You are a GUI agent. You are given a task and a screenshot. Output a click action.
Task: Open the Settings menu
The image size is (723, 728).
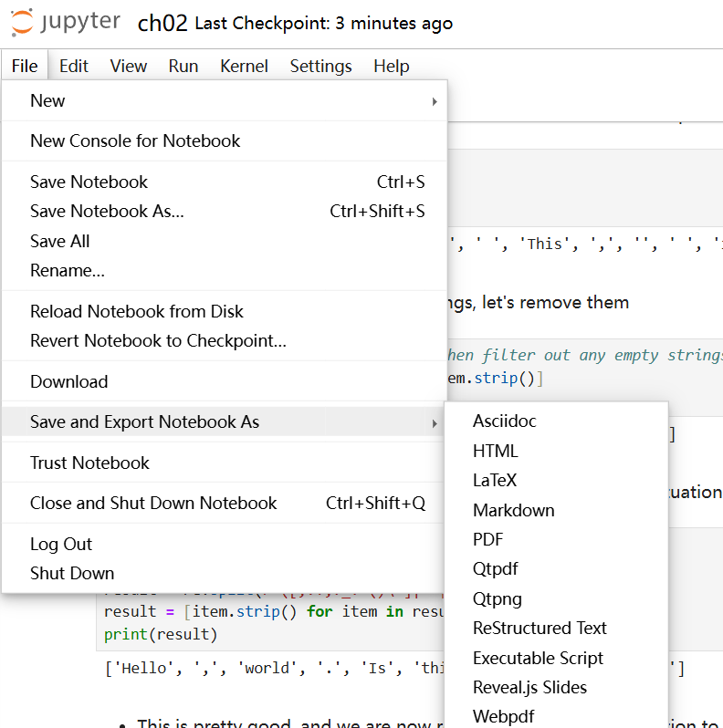click(x=320, y=66)
